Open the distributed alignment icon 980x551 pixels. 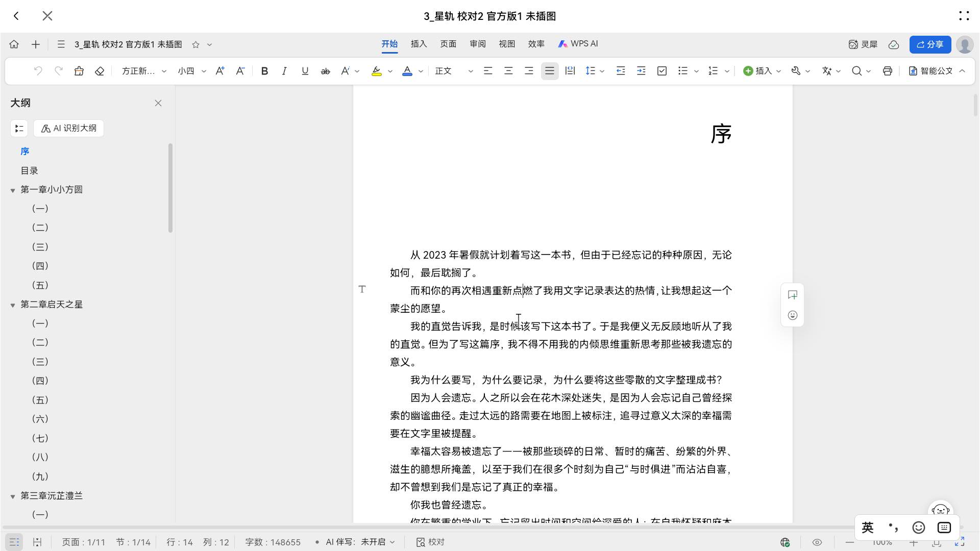point(570,71)
